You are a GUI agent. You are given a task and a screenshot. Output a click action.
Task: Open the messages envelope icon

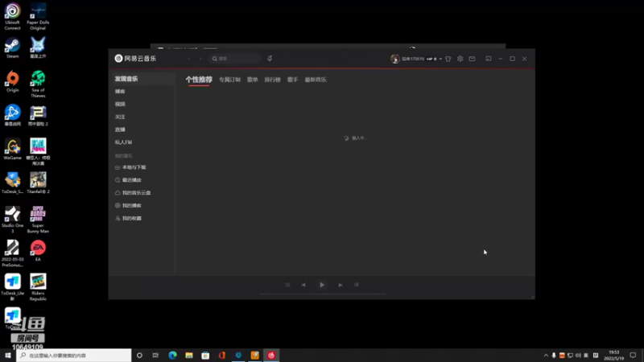coord(472,59)
